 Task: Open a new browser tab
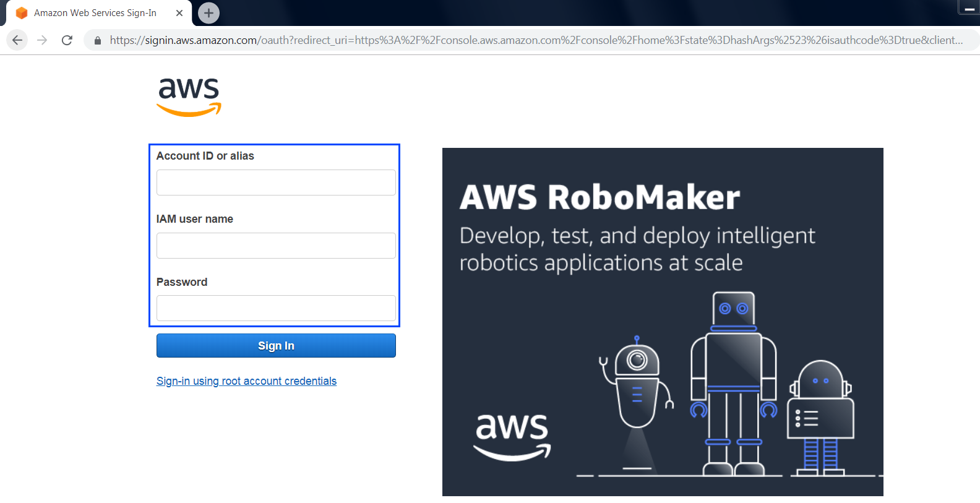(208, 13)
